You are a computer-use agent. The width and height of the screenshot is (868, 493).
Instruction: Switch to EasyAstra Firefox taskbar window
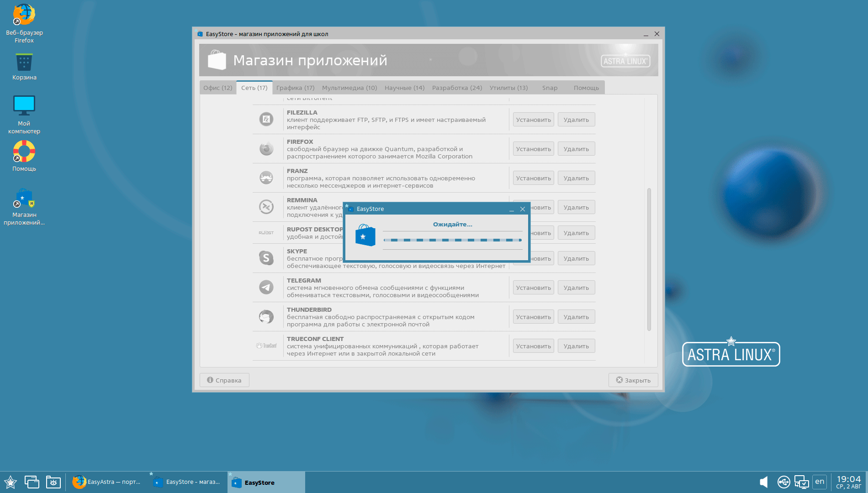(107, 482)
